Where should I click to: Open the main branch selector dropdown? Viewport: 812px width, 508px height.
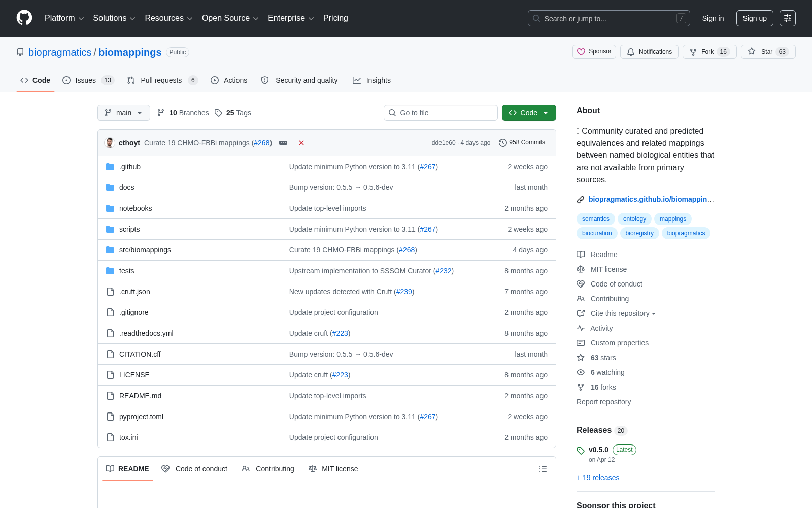click(124, 113)
